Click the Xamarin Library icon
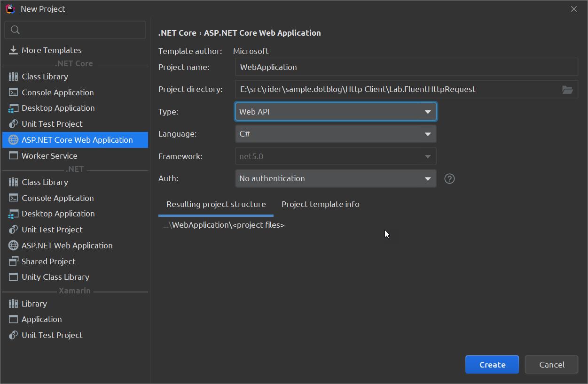 click(x=13, y=304)
